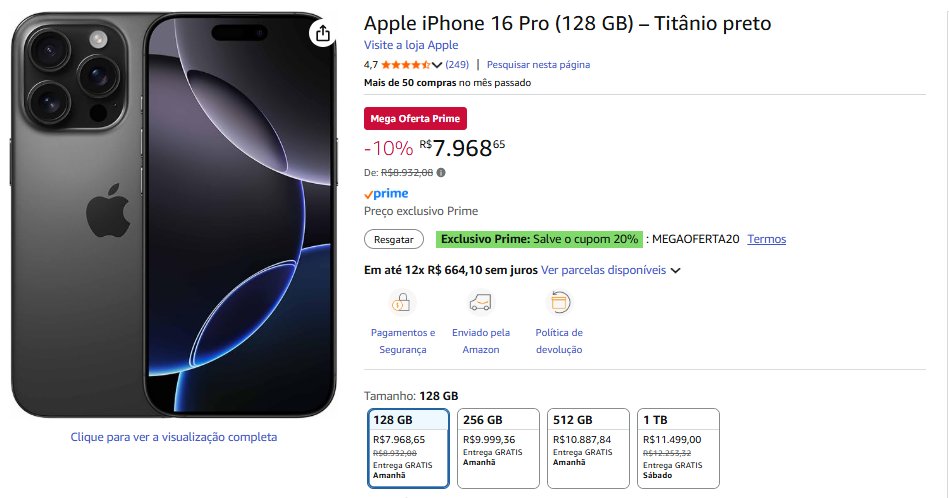Open the 249 reviews count link
Screen dimensions: 949x498
[x=457, y=65]
